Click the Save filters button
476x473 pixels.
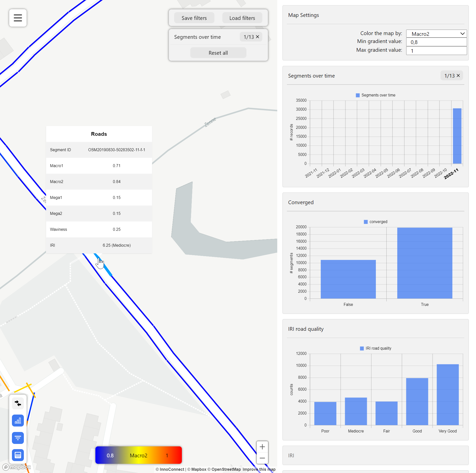coord(194,18)
